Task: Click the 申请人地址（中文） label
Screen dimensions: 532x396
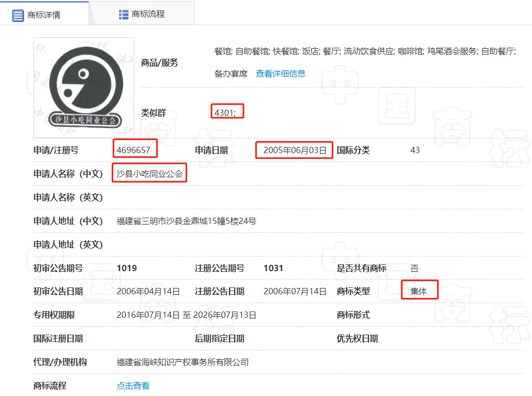Action: click(x=68, y=221)
